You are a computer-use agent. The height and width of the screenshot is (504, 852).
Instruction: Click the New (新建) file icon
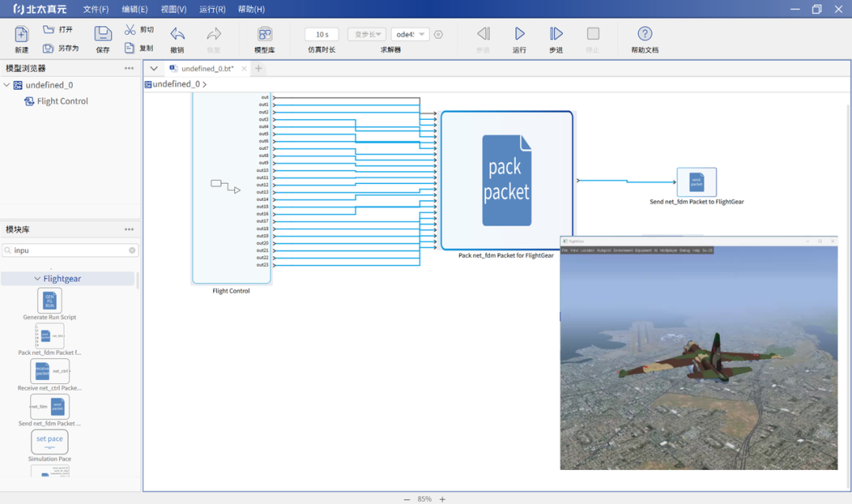21,34
